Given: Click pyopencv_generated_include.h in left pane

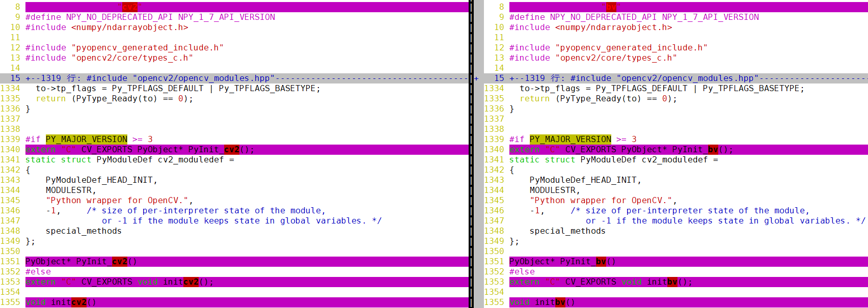Looking at the screenshot, I should [x=148, y=48].
